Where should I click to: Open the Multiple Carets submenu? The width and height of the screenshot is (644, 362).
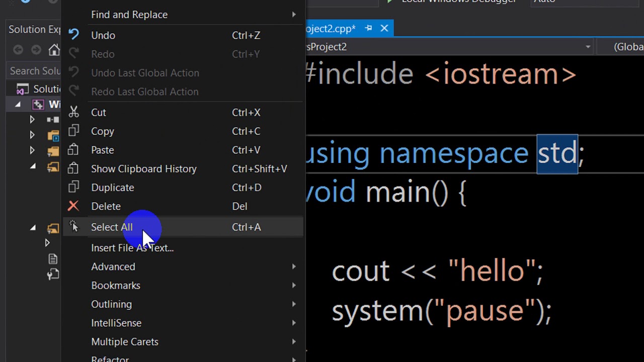pos(184,341)
